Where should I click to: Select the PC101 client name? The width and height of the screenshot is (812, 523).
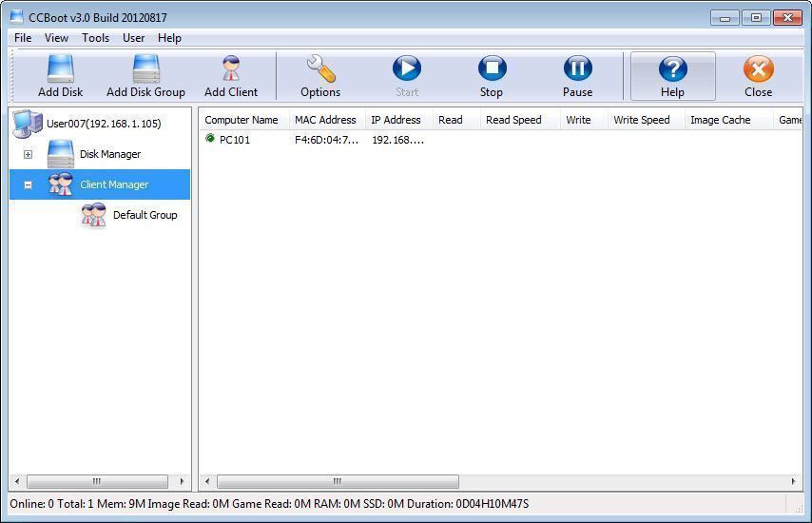pos(235,140)
